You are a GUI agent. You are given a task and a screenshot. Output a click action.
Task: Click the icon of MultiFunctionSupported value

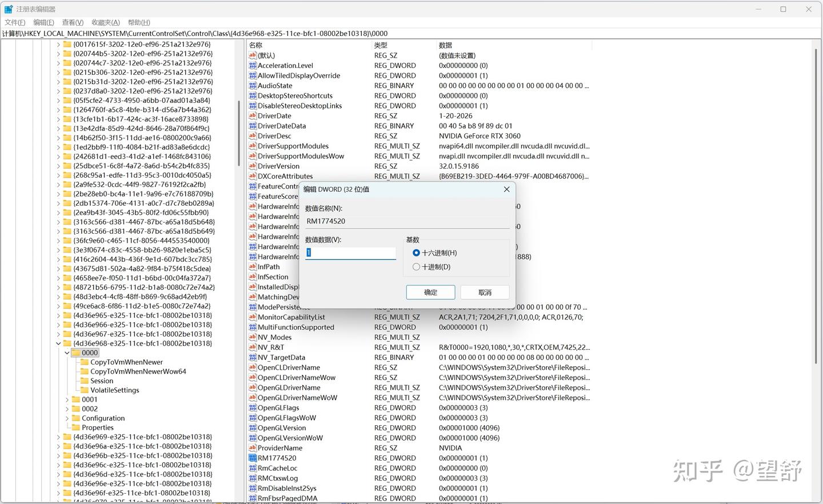coord(253,327)
